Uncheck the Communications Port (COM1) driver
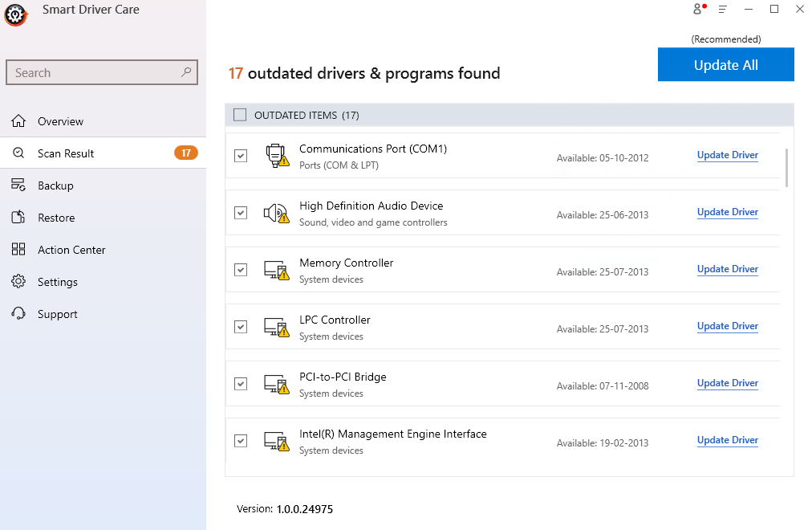The width and height of the screenshot is (812, 530). pos(241,156)
